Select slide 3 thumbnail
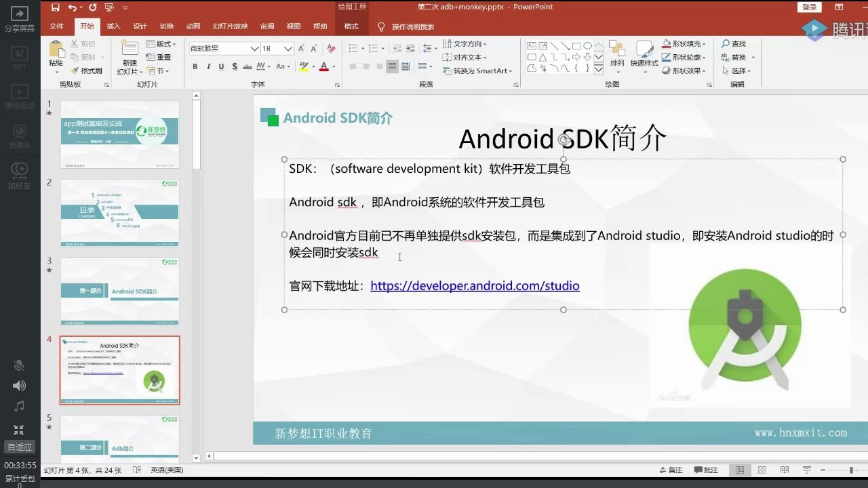Viewport: 868px width, 488px height. coord(120,291)
